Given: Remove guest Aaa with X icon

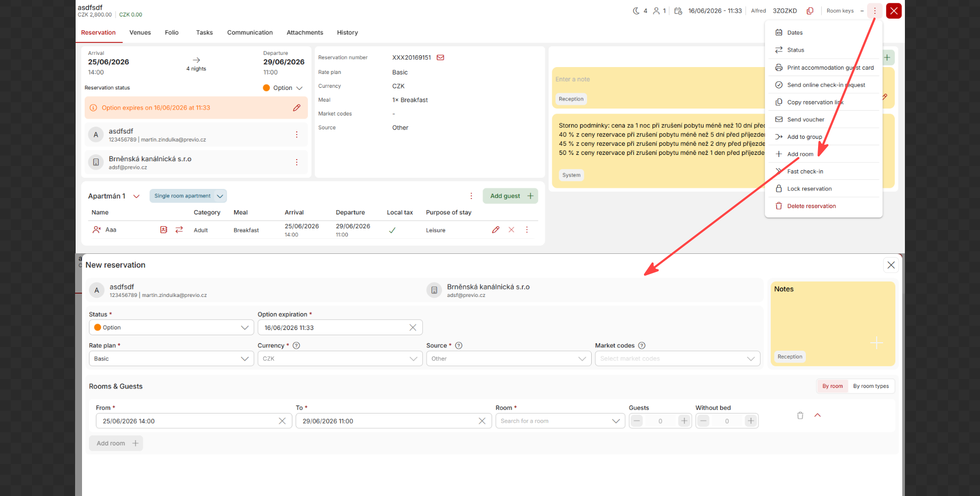Looking at the screenshot, I should pos(511,230).
